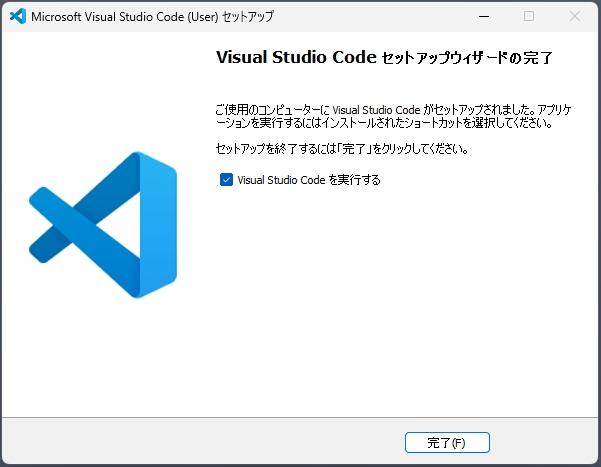601x467 pixels.
Task: Click the window title 'Microsoft Visual Studio Code (User) セットアップ'
Action: (152, 16)
